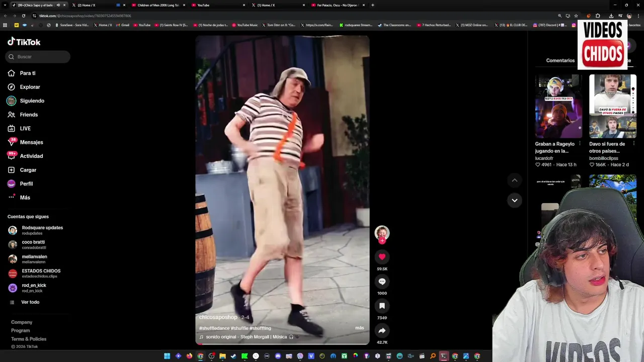Expand the Terms & Policies footer section
Screen dimensions: 644x362
(x=29, y=339)
